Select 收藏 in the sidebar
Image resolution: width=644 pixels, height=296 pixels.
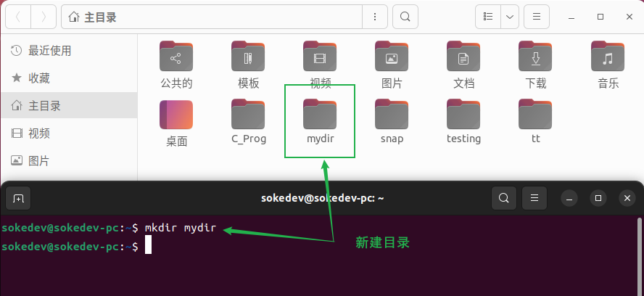(x=69, y=78)
